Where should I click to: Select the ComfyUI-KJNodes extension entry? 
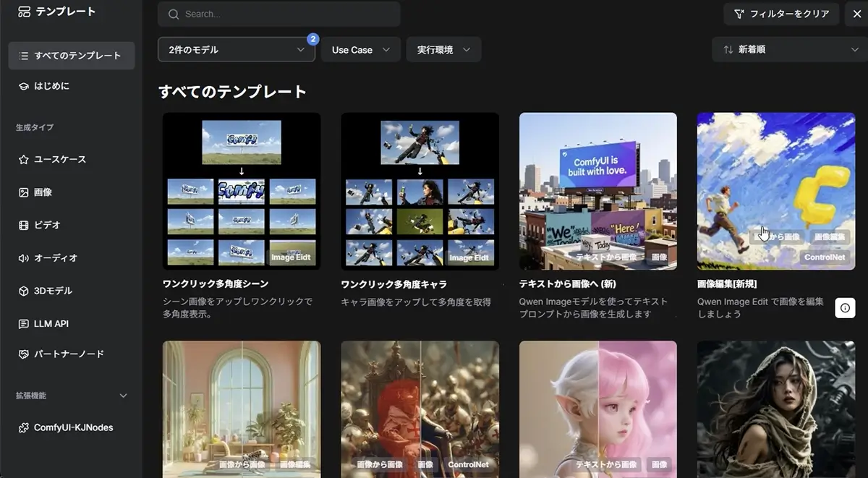70,427
